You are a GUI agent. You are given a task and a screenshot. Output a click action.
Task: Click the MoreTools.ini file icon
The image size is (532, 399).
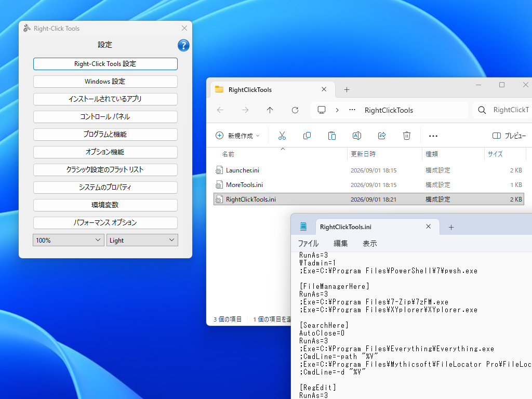(x=219, y=185)
